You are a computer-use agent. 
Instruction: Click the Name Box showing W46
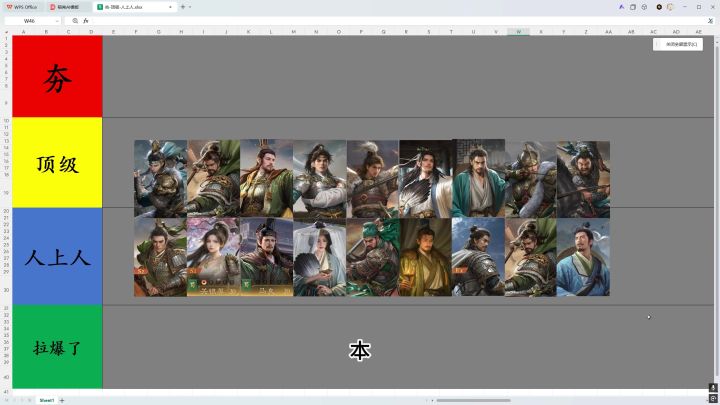pos(29,21)
